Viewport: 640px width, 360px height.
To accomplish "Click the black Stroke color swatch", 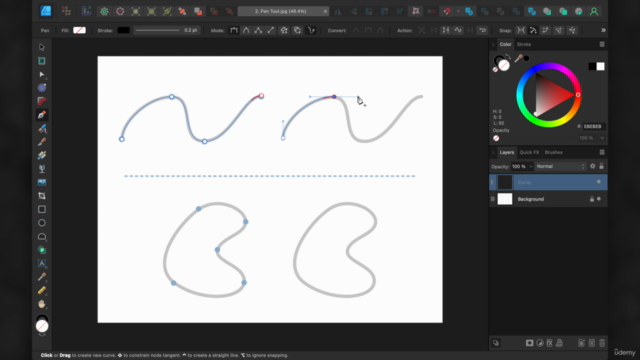I will (123, 30).
